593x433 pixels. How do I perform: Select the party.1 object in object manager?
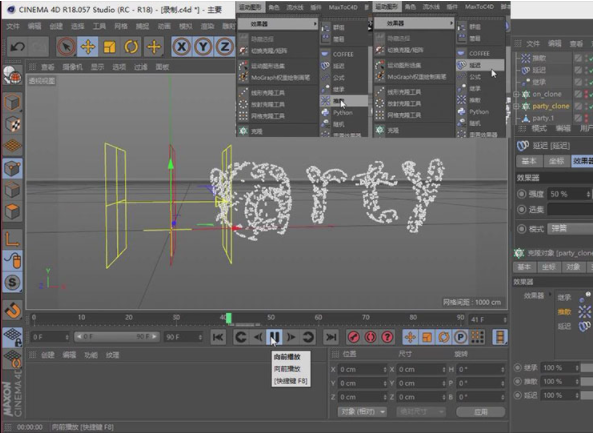543,118
